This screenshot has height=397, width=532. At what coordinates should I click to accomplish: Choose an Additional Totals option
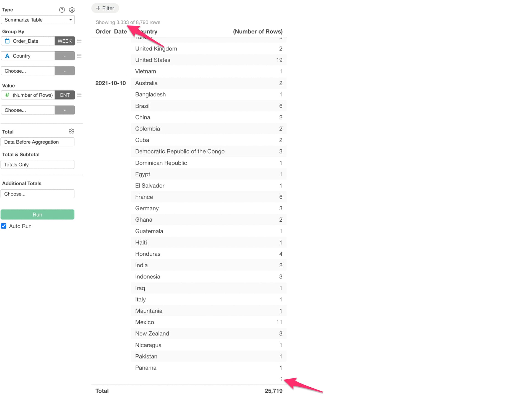click(37, 194)
